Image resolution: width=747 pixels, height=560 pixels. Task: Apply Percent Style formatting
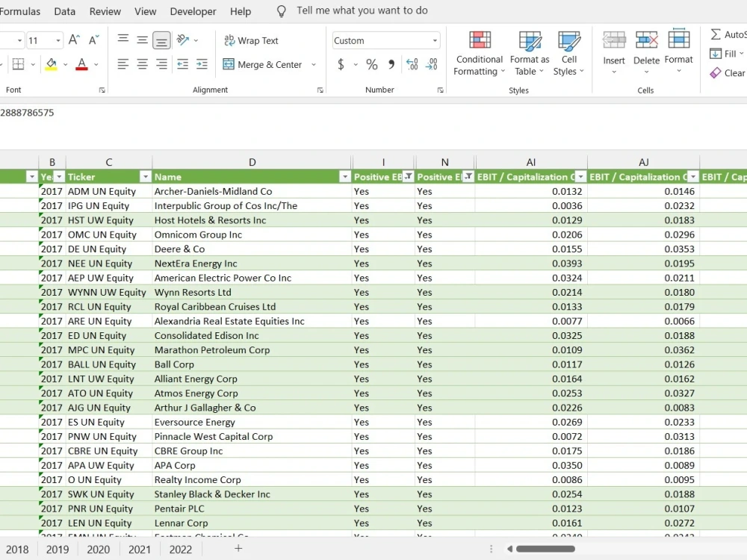click(372, 64)
